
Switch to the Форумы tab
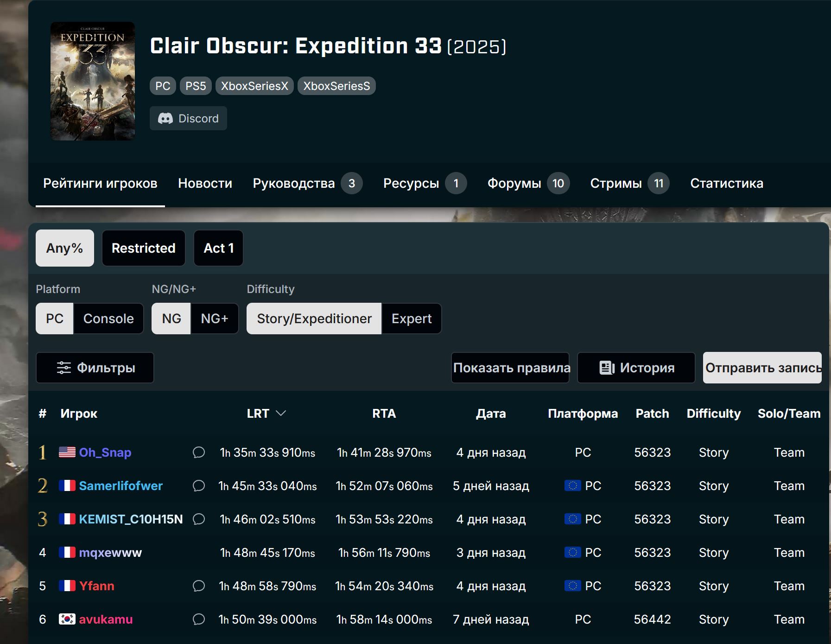528,183
